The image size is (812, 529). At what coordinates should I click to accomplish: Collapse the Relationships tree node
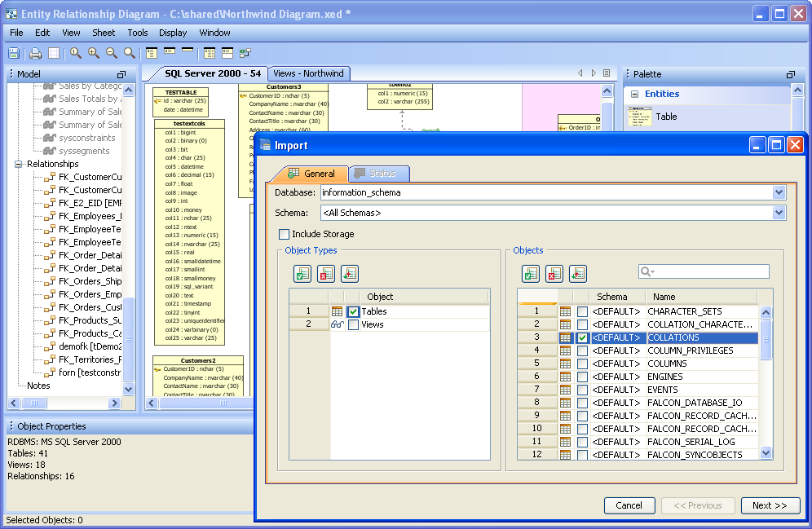(18, 164)
